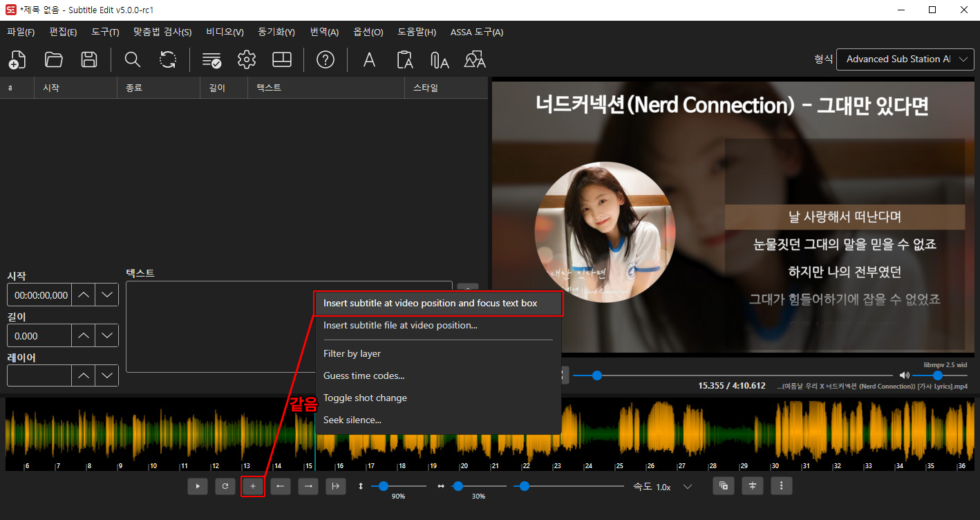This screenshot has height=520, width=980.
Task: Click the plus insert-subtitle waveform button
Action: (x=253, y=487)
